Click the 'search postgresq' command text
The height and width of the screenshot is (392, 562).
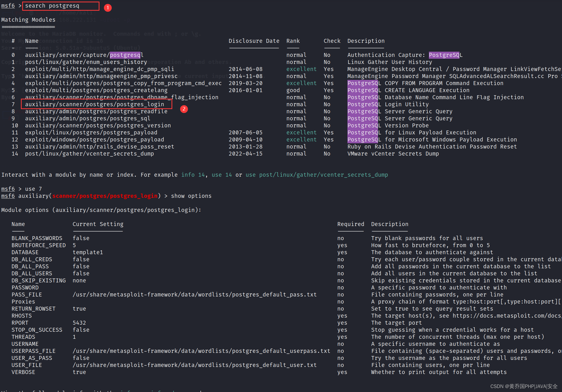(x=52, y=6)
